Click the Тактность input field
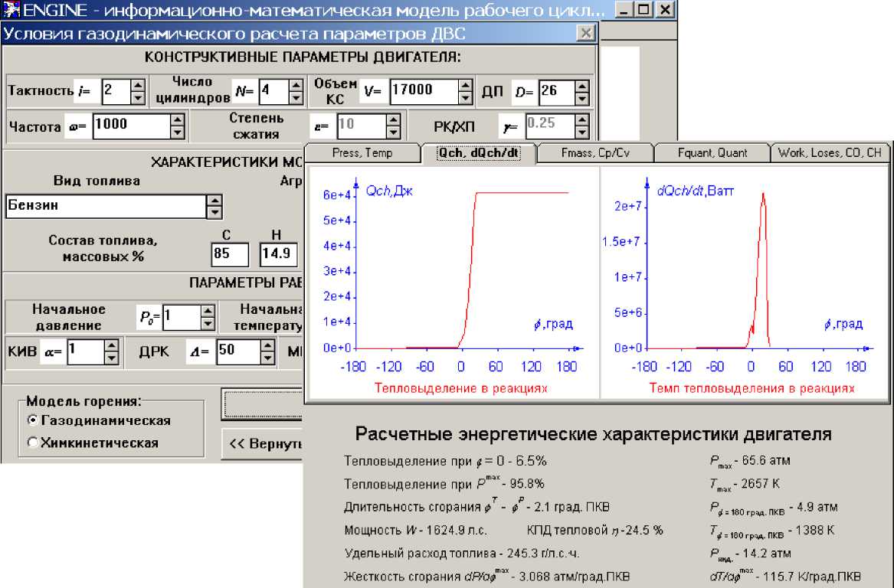Image resolution: width=894 pixels, height=588 pixels. pyautogui.click(x=116, y=91)
